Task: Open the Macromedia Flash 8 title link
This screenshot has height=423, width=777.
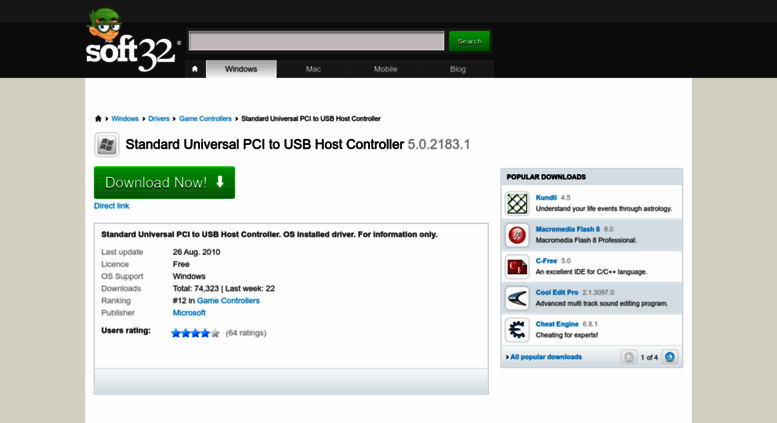Action: 567,229
